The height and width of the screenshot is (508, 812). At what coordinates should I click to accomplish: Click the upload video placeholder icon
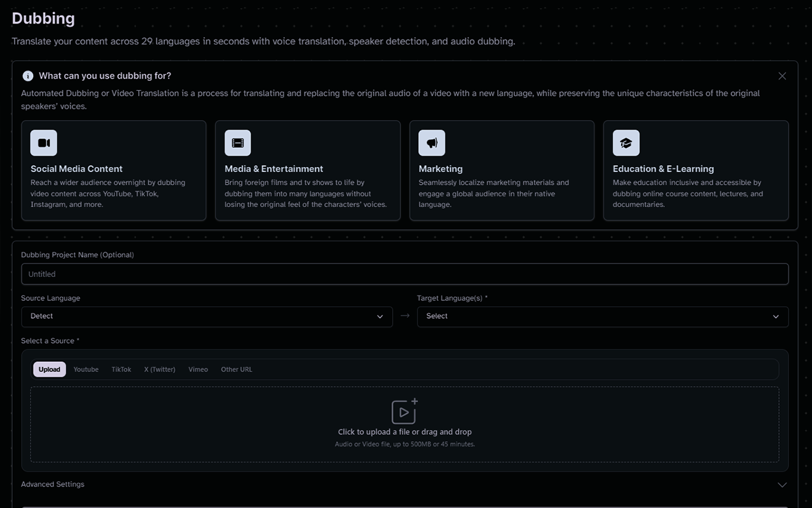pos(405,411)
